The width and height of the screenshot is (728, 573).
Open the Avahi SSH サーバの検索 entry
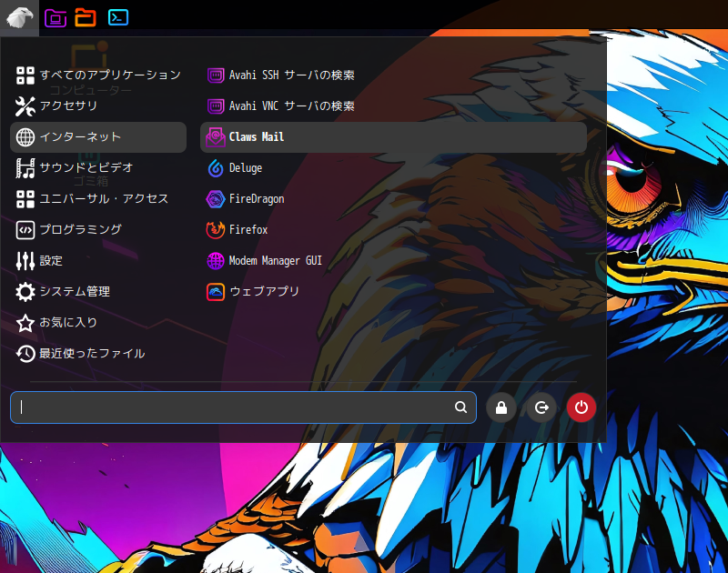tap(393, 75)
